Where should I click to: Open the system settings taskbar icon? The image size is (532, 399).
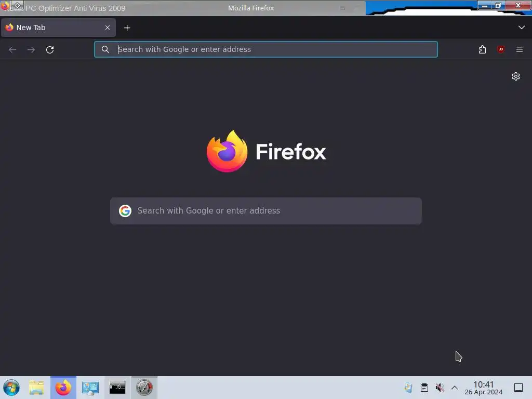coord(90,388)
